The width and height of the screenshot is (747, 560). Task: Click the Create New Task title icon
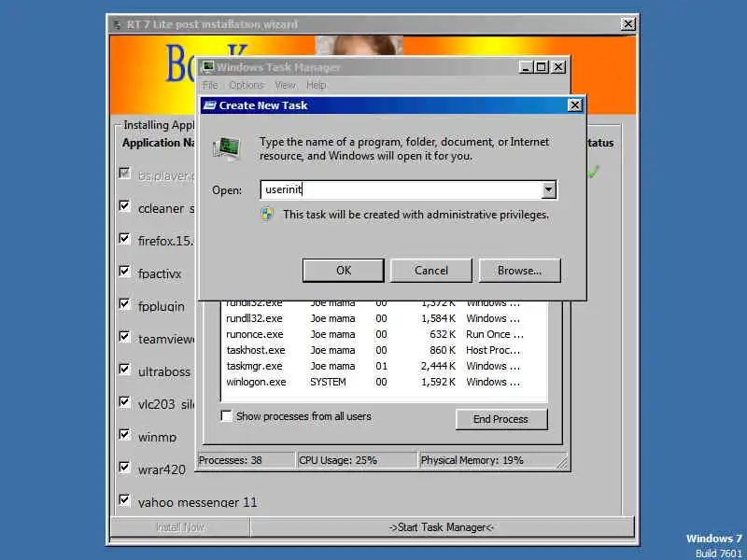click(x=209, y=105)
